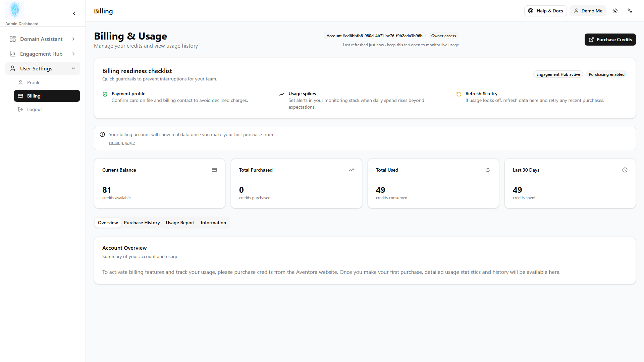Click the Profile person icon in sidebar
Viewport: 644px width, 362px height.
tap(20, 82)
